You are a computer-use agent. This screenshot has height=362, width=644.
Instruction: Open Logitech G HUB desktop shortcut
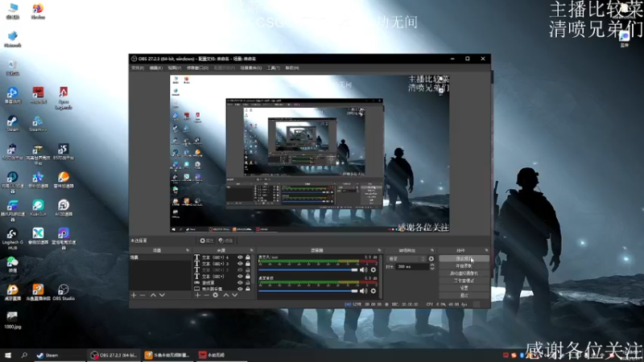coord(12,239)
